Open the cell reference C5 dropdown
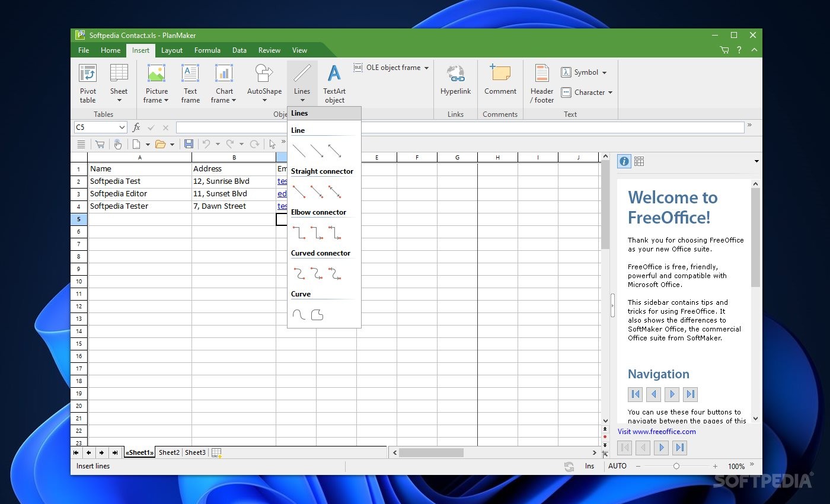830x504 pixels. click(x=122, y=127)
